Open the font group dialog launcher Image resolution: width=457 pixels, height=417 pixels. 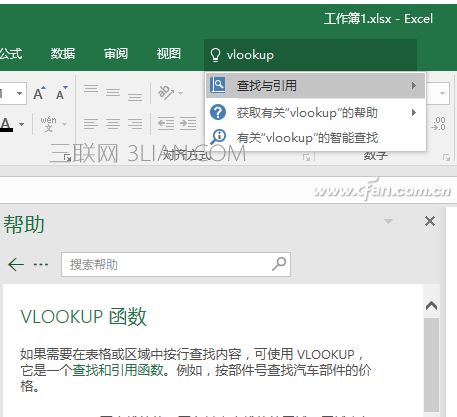pos(67,158)
